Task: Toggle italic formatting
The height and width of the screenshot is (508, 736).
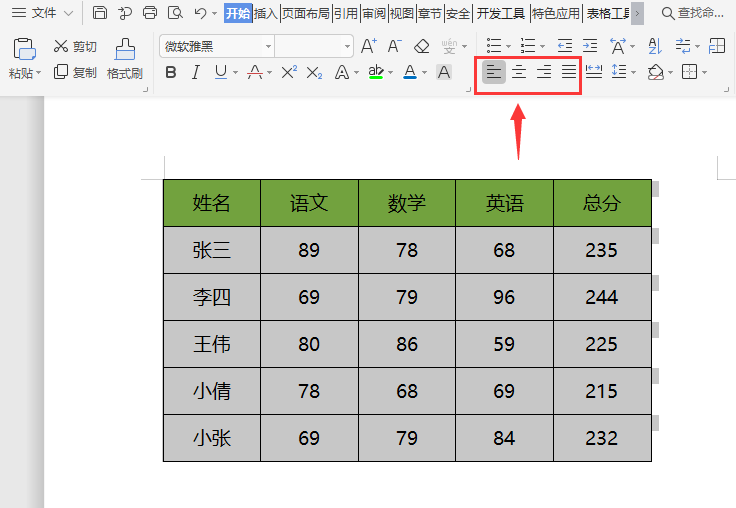Action: tap(195, 72)
